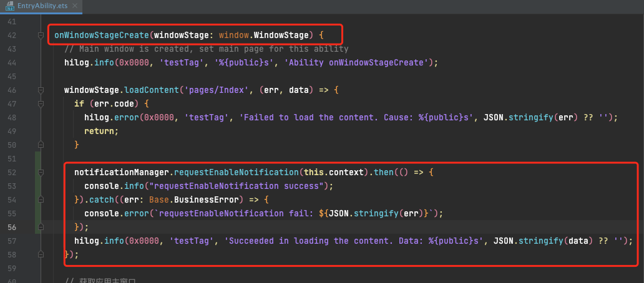Collapse the catch block fold at line 54
This screenshot has width=644, height=283.
pos(40,199)
